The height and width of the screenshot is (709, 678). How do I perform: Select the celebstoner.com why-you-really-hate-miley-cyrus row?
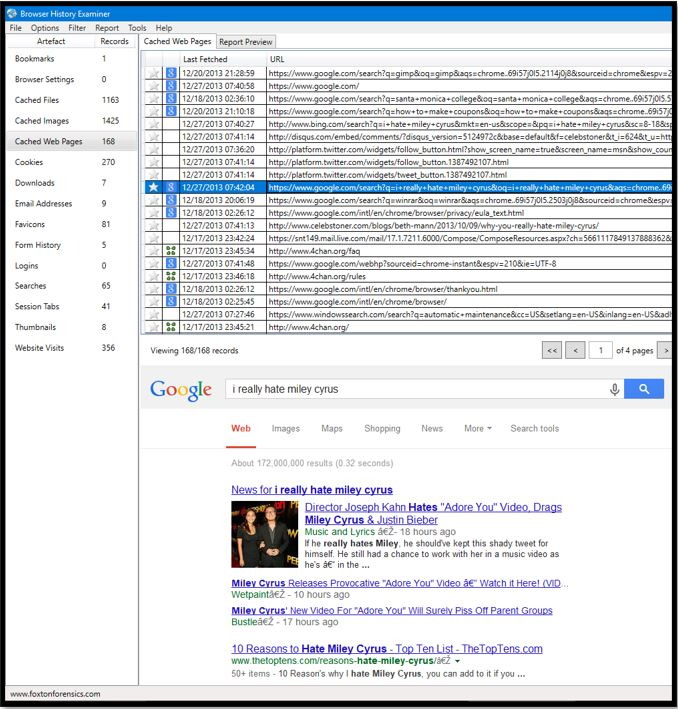(x=408, y=225)
